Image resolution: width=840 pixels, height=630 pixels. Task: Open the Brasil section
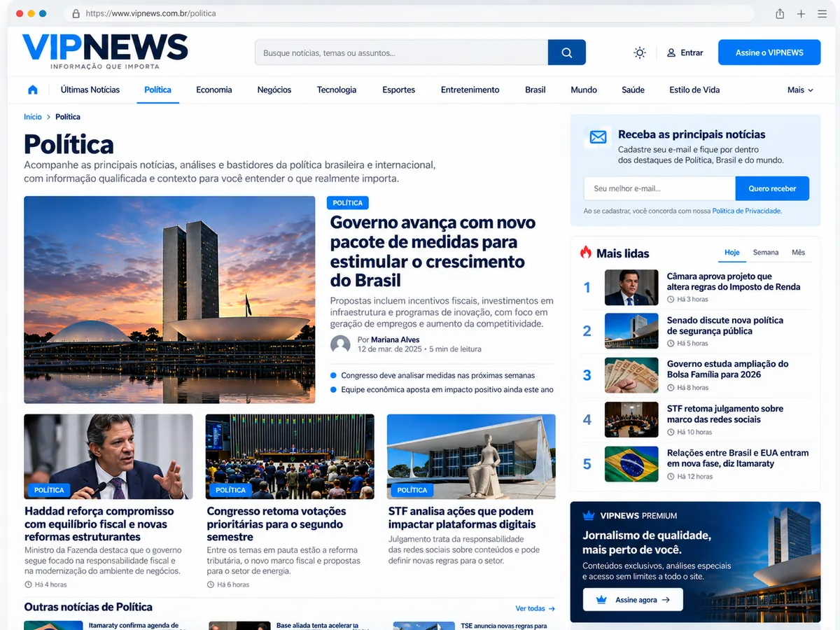tap(535, 90)
